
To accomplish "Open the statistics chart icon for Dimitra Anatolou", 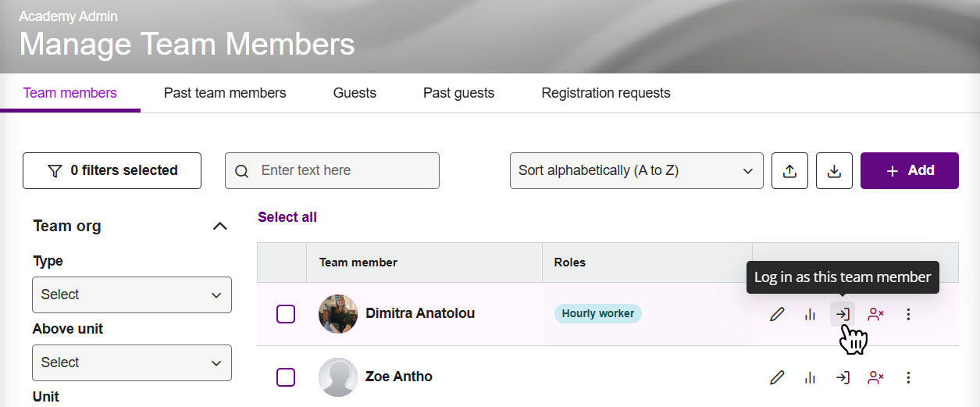I will point(810,314).
